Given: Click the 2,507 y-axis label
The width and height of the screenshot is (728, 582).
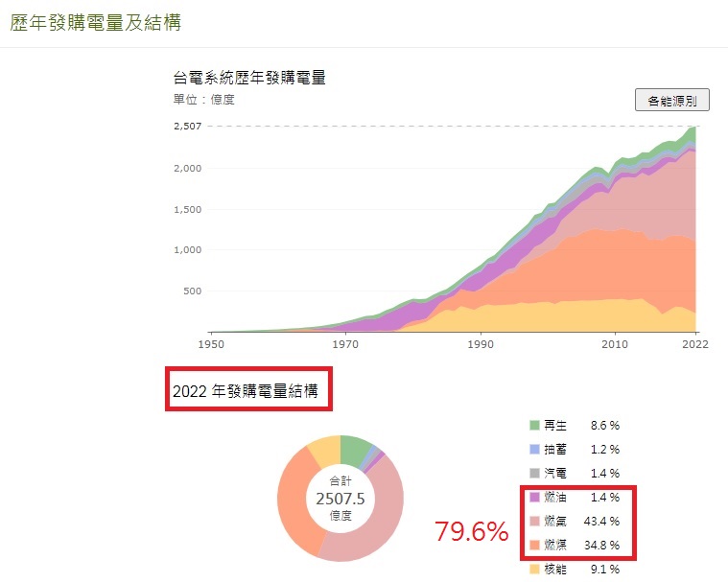Looking at the screenshot, I should (188, 126).
